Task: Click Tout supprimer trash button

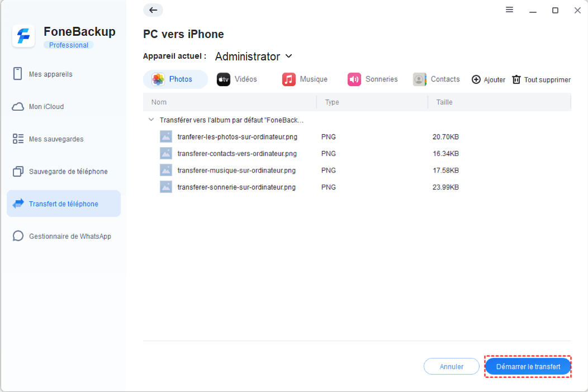Action: pyautogui.click(x=542, y=79)
